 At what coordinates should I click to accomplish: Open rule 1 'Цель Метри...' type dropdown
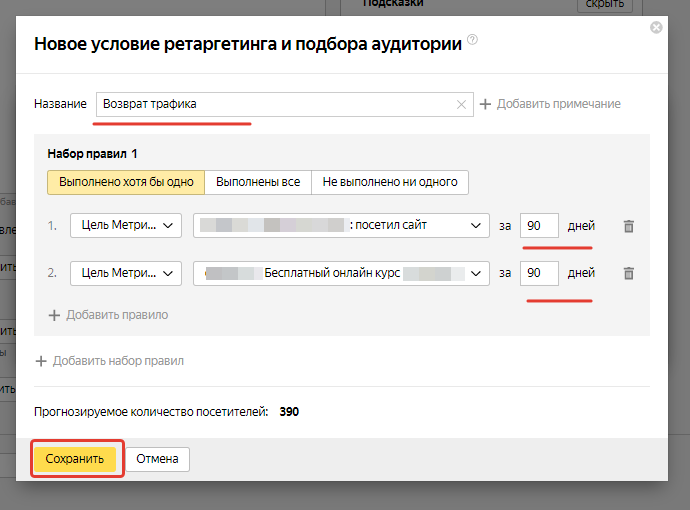(126, 226)
